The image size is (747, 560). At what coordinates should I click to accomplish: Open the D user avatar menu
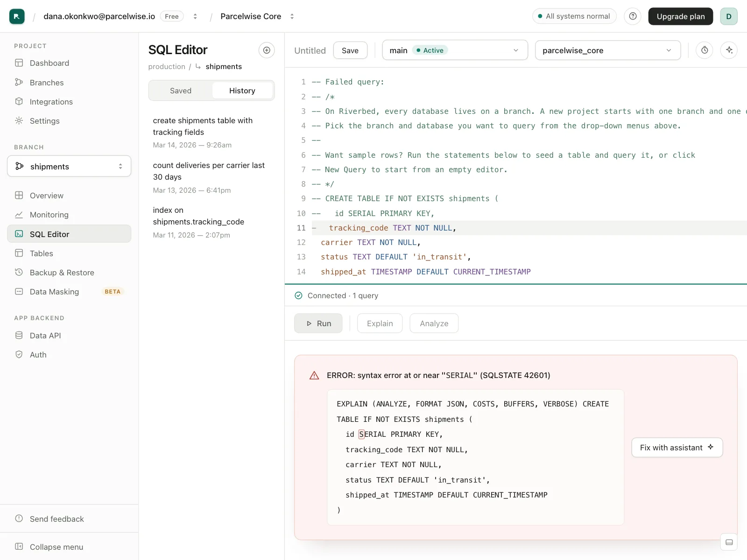[x=728, y=16]
